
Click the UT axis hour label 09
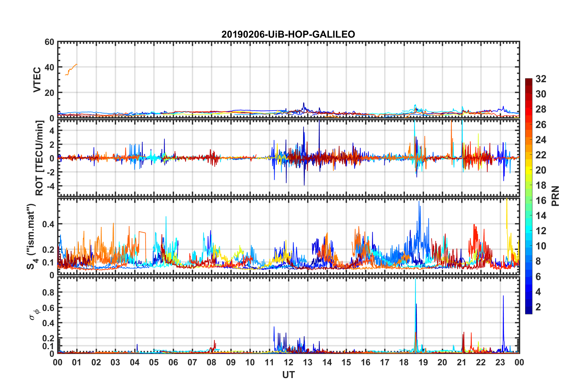[x=231, y=362]
